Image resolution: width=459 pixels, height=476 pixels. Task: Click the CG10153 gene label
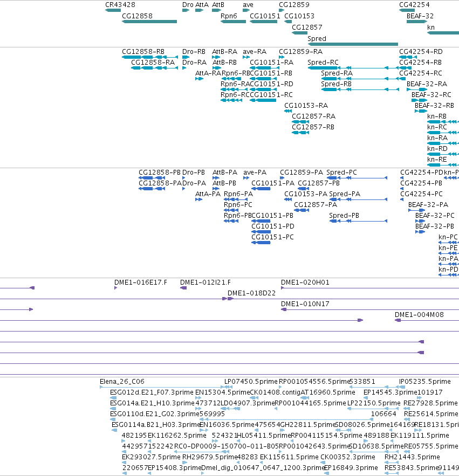299,16
